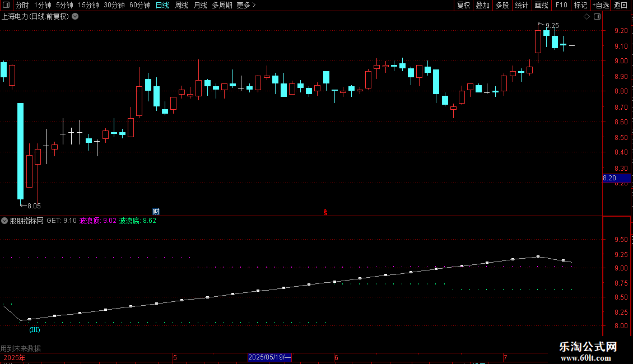The width and height of the screenshot is (633, 364).
Task: Click the 波浪底: 8.62 value
Action: pos(137,221)
